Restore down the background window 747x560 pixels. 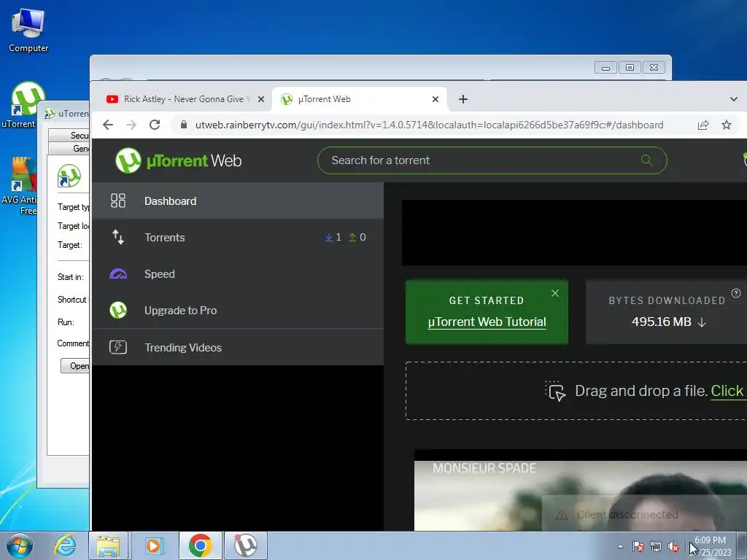[630, 68]
